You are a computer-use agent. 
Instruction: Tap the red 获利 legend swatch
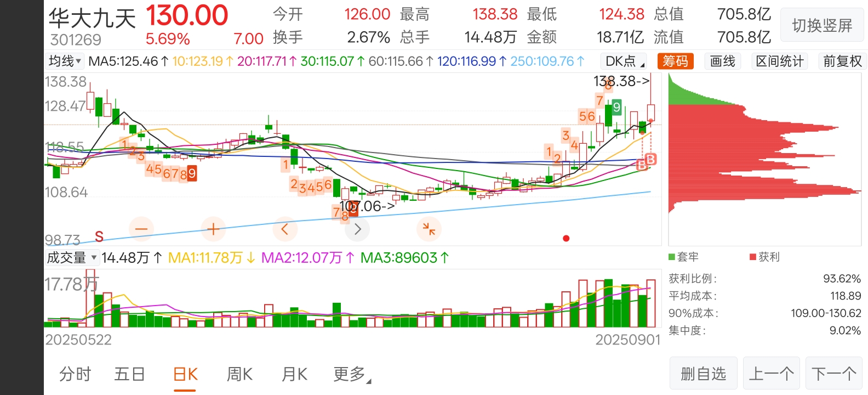click(x=753, y=257)
